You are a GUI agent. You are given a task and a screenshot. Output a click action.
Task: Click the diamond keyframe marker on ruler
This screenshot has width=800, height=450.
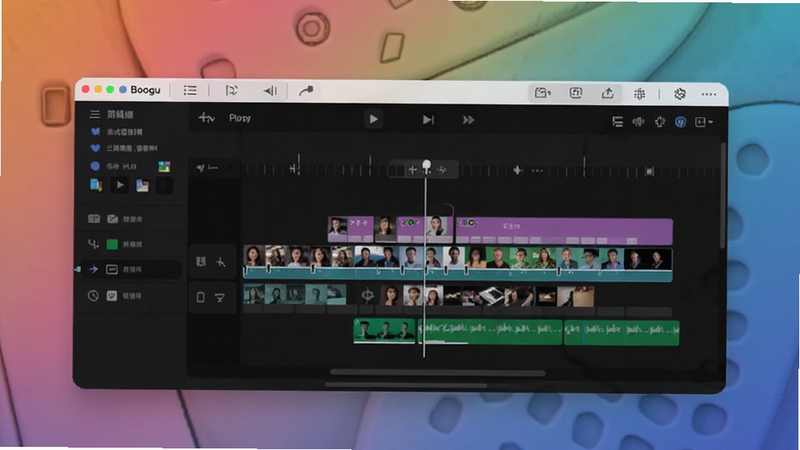click(x=517, y=170)
